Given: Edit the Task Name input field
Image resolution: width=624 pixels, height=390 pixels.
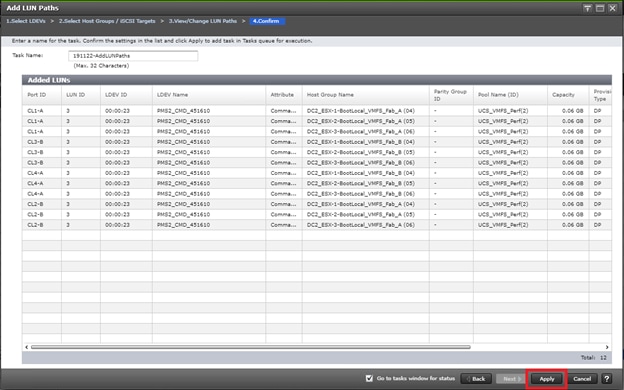Looking at the screenshot, I should 133,56.
